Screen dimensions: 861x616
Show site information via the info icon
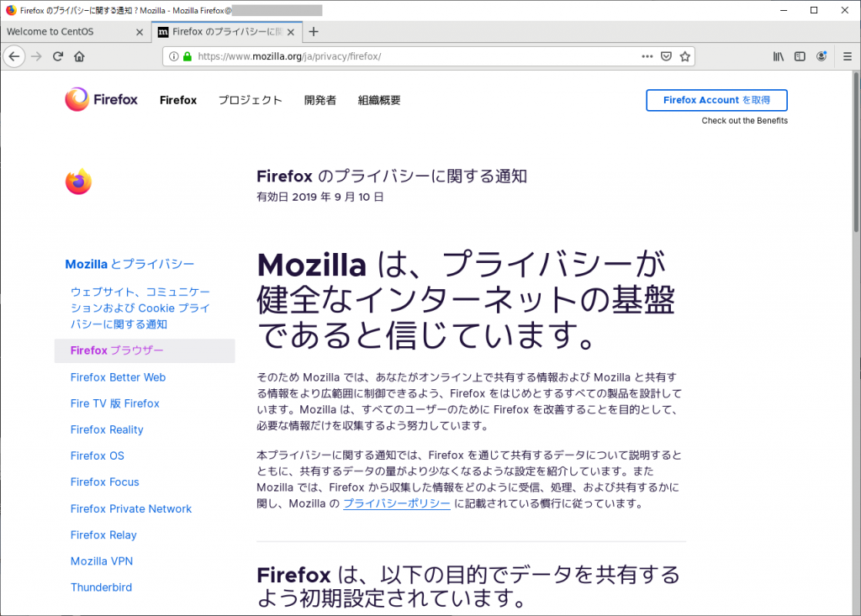173,56
